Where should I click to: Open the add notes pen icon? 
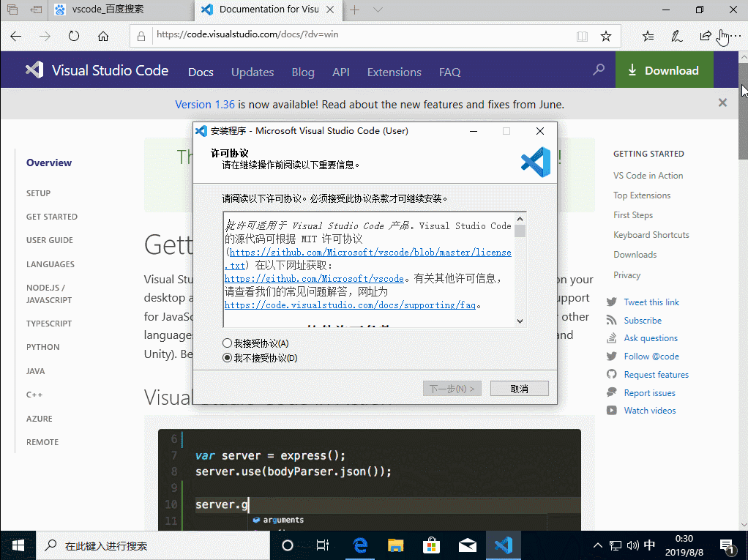(x=676, y=37)
